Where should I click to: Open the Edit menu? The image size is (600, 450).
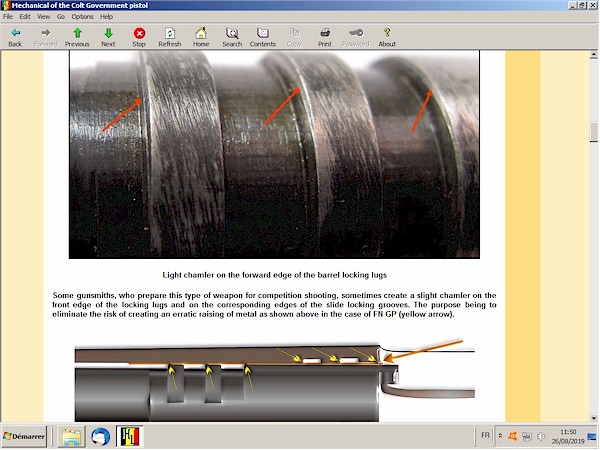pyautogui.click(x=25, y=16)
